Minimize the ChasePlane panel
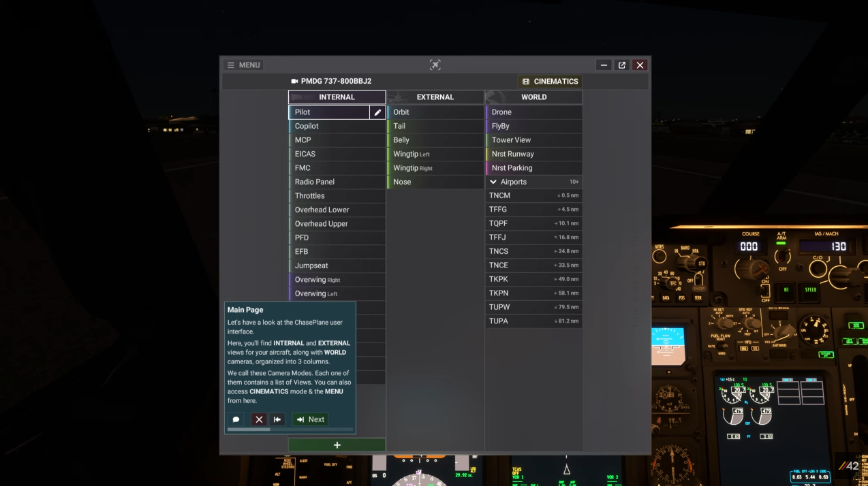The image size is (868, 486). 604,65
